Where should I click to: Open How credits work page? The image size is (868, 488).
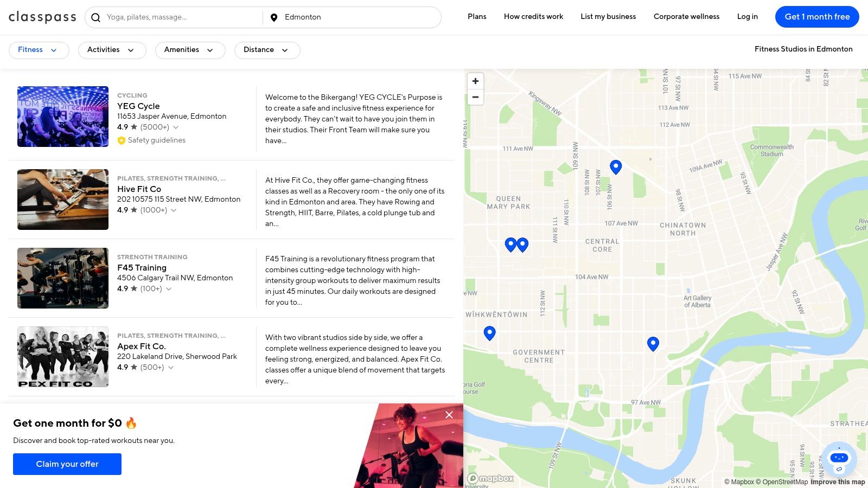[533, 17]
